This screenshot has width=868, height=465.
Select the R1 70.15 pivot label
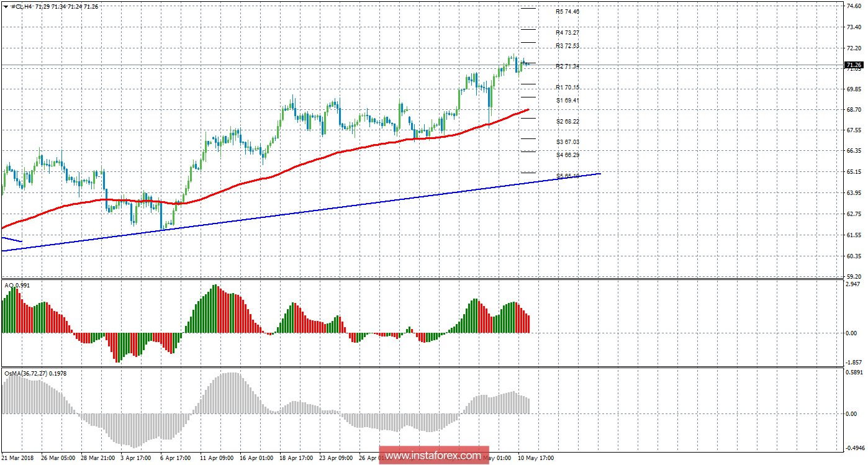pyautogui.click(x=567, y=88)
